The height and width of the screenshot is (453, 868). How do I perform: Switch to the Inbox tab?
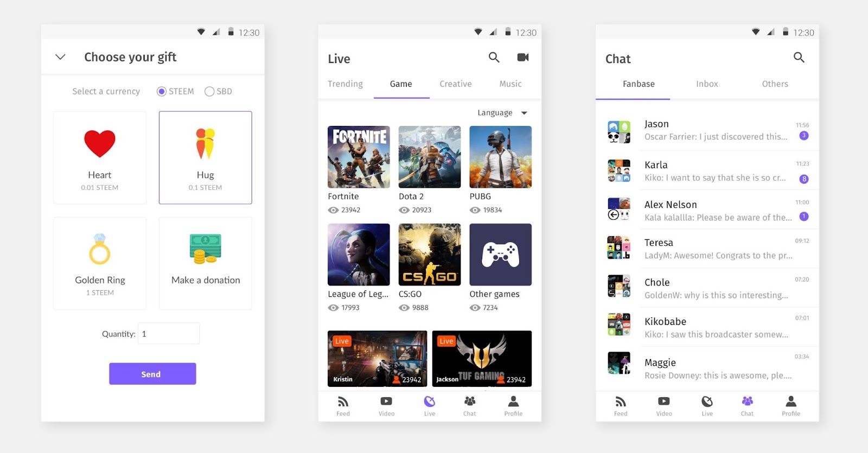[x=707, y=84]
